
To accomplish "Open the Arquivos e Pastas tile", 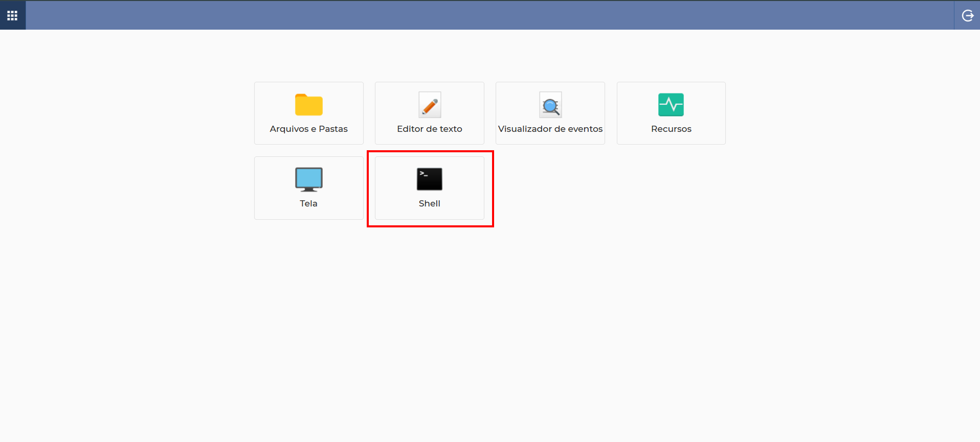I will pyautogui.click(x=309, y=113).
